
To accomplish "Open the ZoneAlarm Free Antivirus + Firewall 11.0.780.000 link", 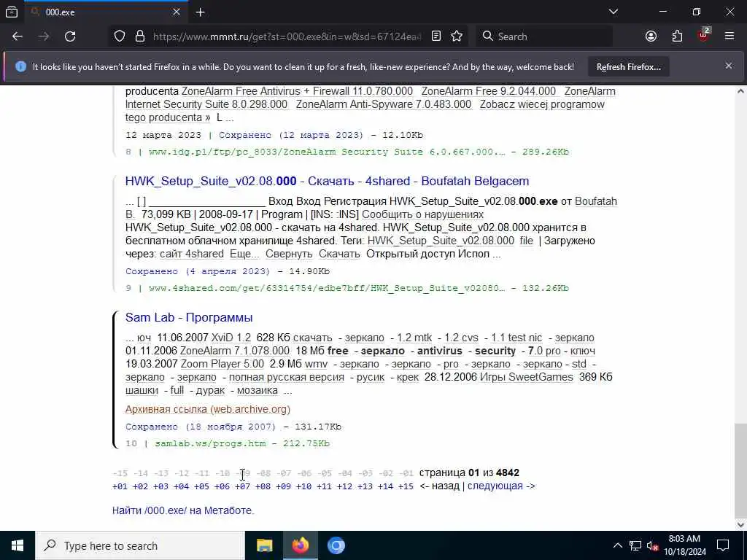I will tap(297, 91).
